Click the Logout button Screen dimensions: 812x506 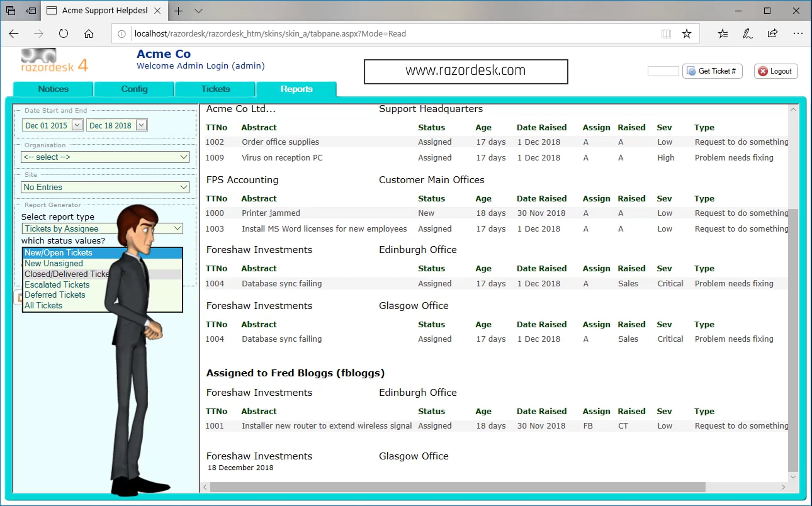(x=775, y=71)
